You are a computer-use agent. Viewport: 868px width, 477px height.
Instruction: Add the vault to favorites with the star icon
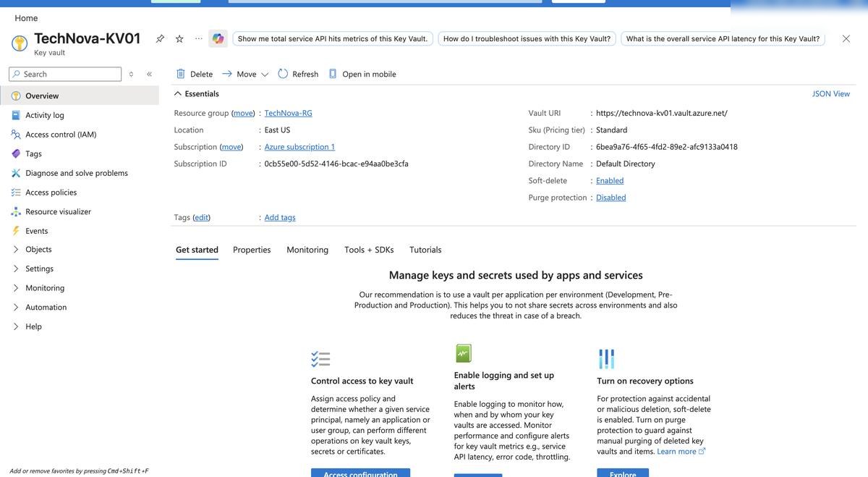tap(179, 38)
